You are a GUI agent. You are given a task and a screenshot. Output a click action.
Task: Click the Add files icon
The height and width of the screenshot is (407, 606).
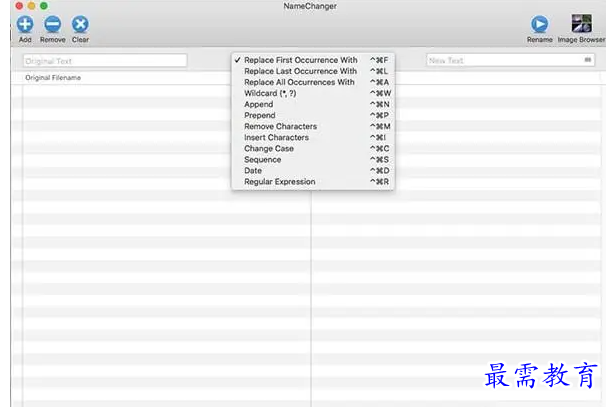click(25, 24)
